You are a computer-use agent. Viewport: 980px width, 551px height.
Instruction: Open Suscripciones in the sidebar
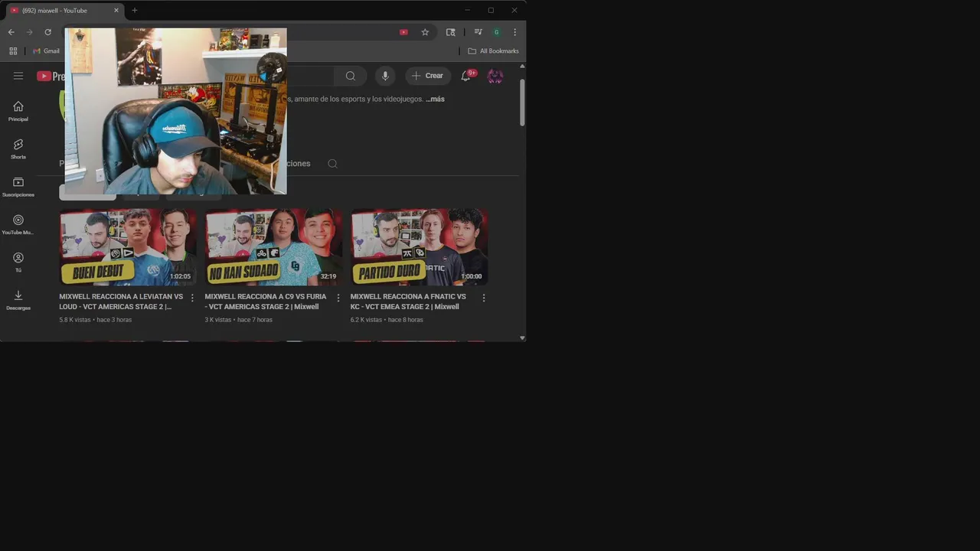[x=18, y=187]
